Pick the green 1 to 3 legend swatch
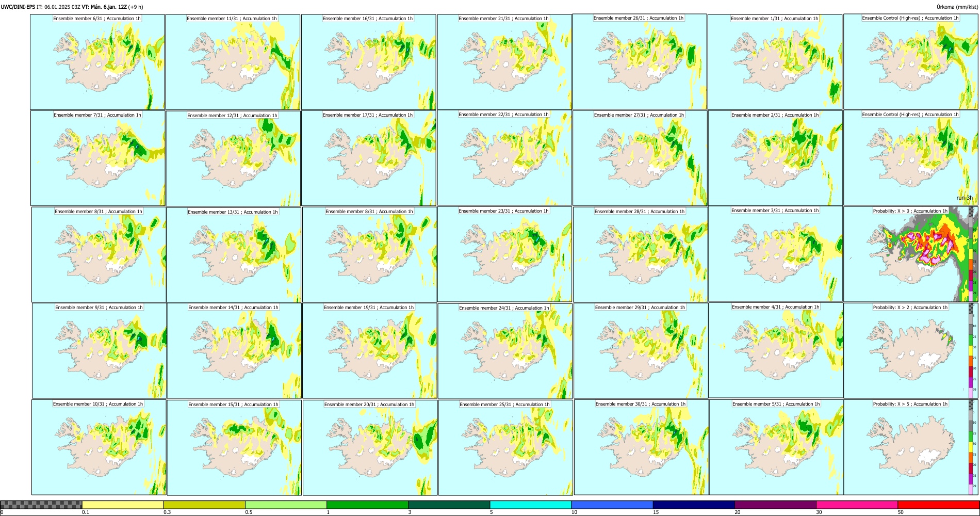The width and height of the screenshot is (980, 516). [367, 505]
